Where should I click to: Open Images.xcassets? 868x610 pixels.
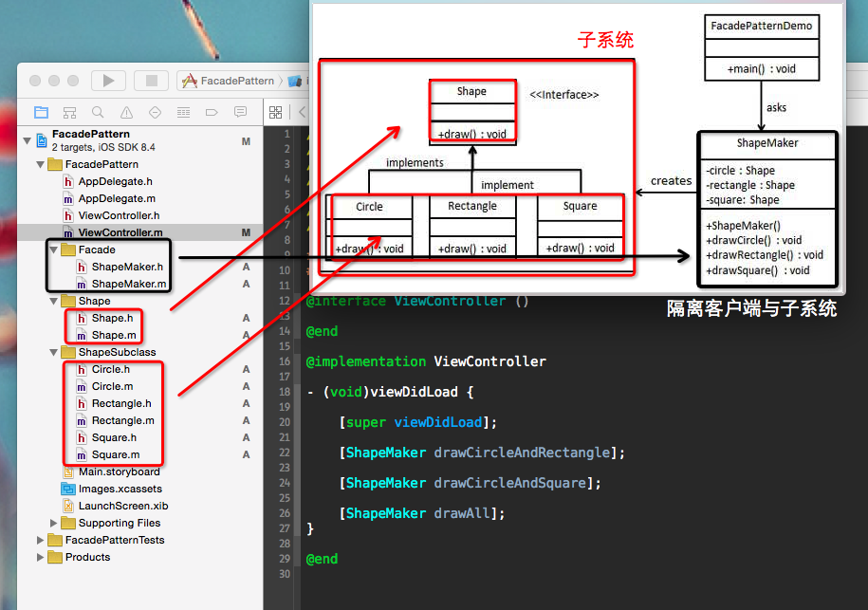(120, 489)
